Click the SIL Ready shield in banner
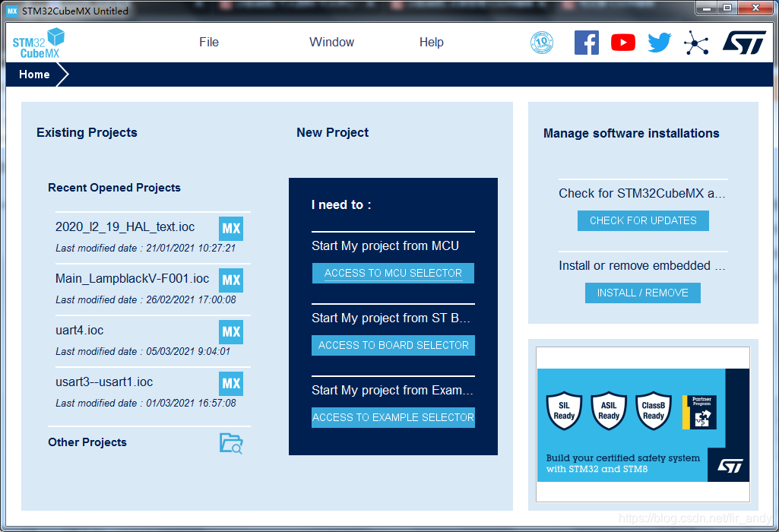Viewport: 779px width, 532px height. (564, 411)
